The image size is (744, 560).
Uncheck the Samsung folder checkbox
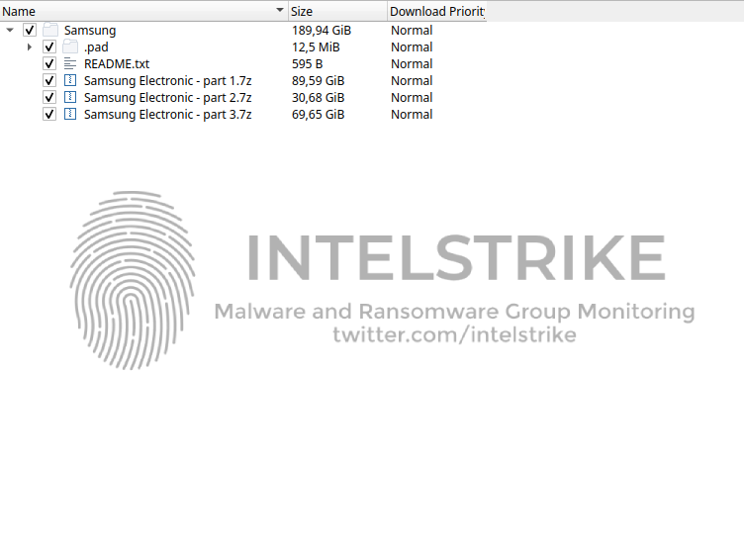click(30, 30)
